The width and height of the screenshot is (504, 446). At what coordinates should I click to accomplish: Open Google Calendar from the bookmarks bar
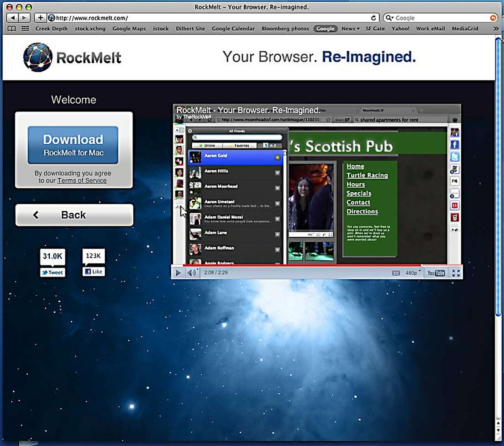(233, 29)
